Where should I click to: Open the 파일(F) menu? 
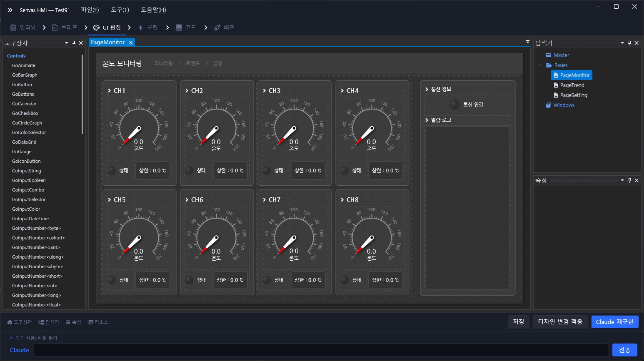(x=90, y=10)
